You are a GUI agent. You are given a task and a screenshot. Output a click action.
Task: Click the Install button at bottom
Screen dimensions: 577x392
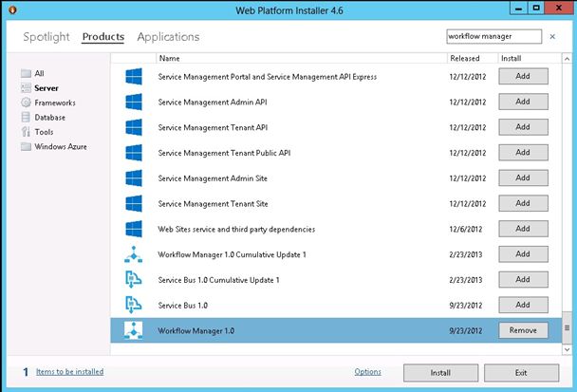441,373
